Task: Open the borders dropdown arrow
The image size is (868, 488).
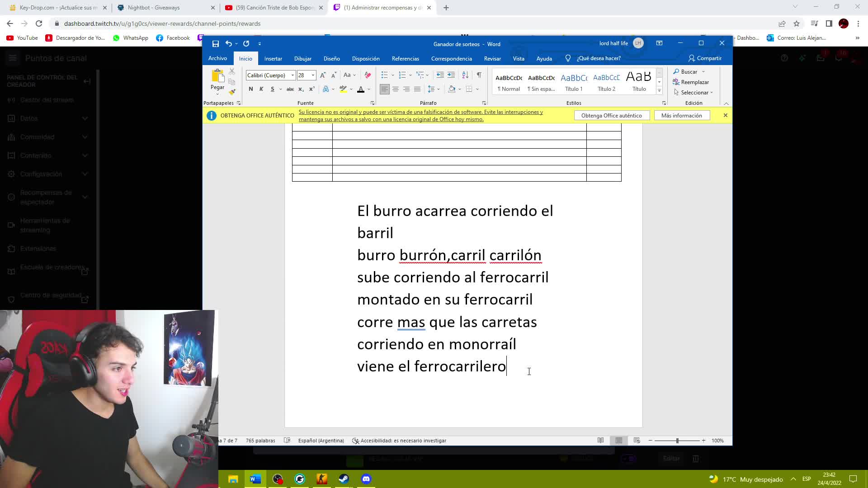Action: click(477, 89)
